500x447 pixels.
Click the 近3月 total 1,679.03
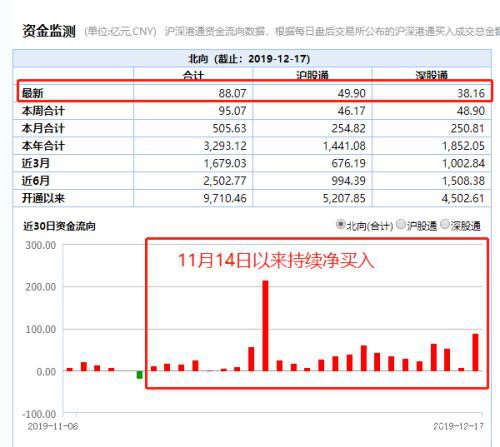(225, 163)
